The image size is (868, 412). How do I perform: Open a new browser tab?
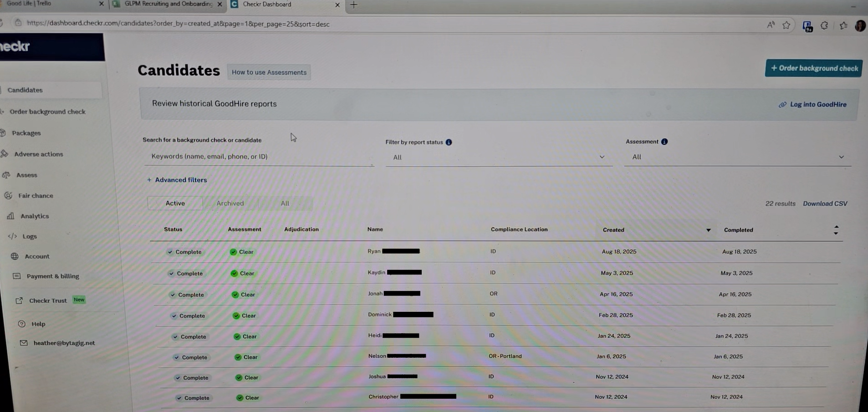pos(354,5)
